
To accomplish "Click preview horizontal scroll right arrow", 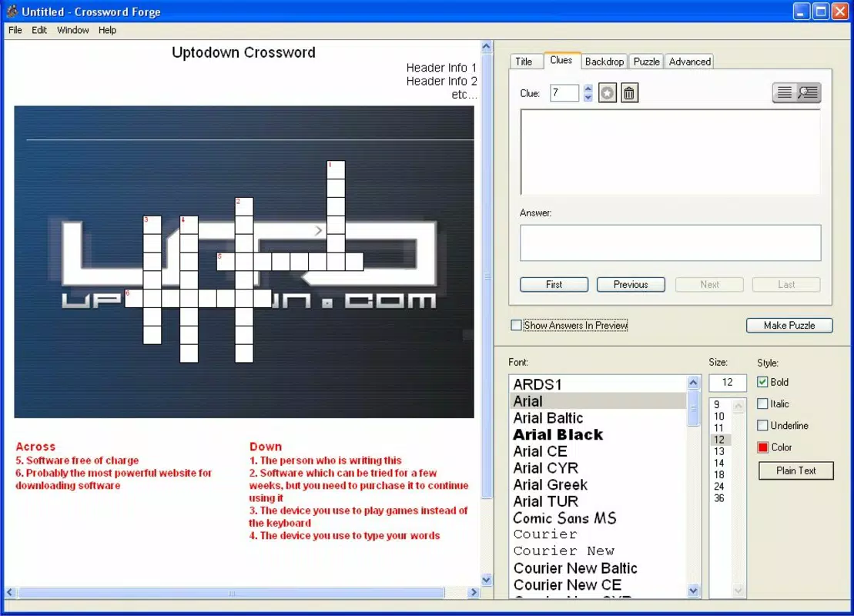I will pos(474,592).
